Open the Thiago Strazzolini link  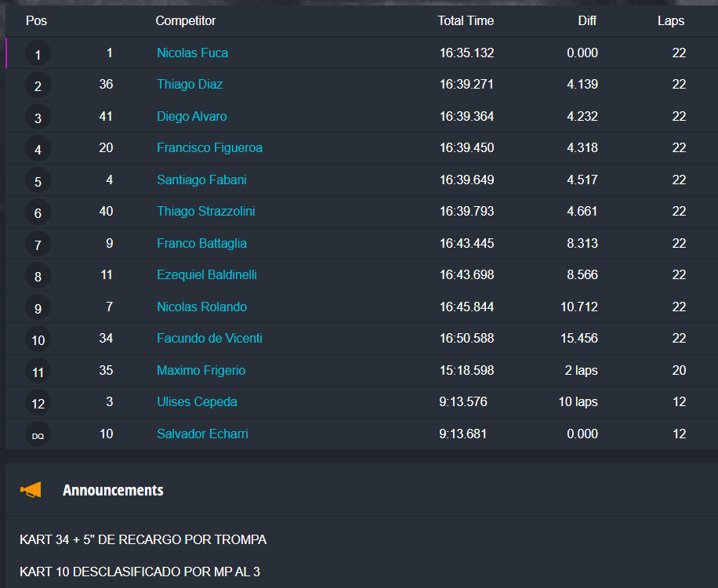pos(205,212)
